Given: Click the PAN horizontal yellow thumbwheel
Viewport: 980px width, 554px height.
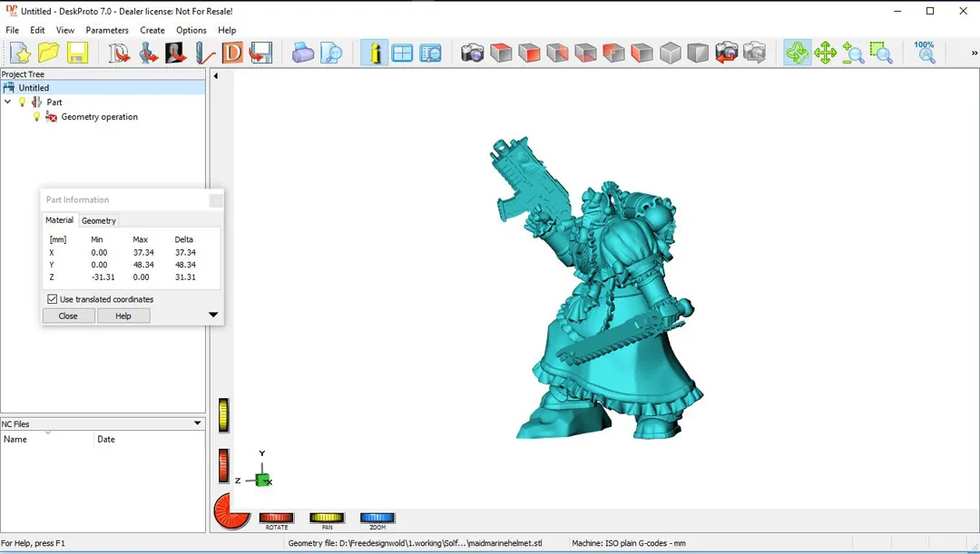Looking at the screenshot, I should click(327, 517).
